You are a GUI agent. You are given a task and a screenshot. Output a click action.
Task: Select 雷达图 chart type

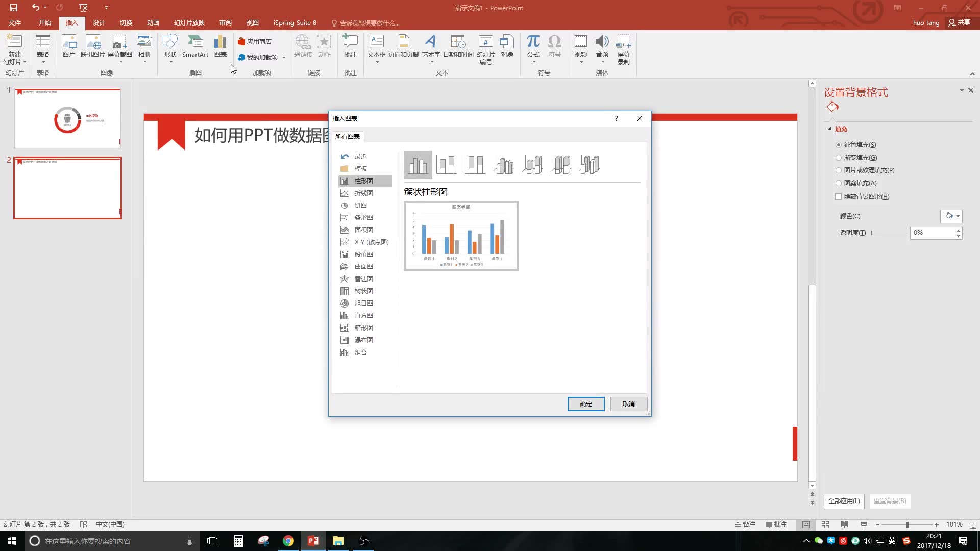pyautogui.click(x=364, y=279)
